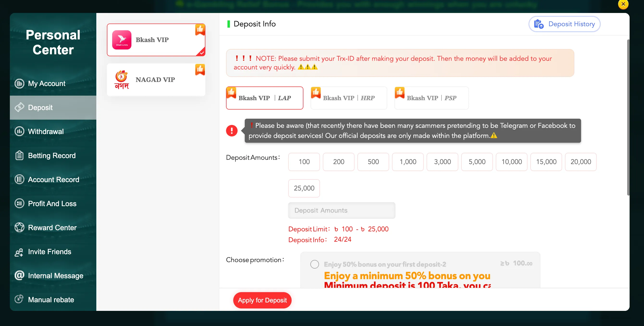Click the 'Choose promotion:' label

pyautogui.click(x=255, y=260)
